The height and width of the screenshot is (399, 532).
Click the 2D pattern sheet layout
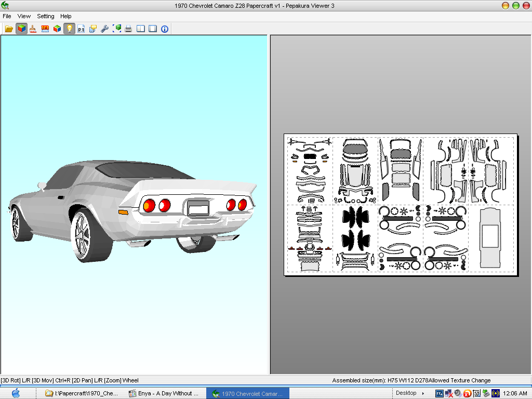tap(400, 204)
